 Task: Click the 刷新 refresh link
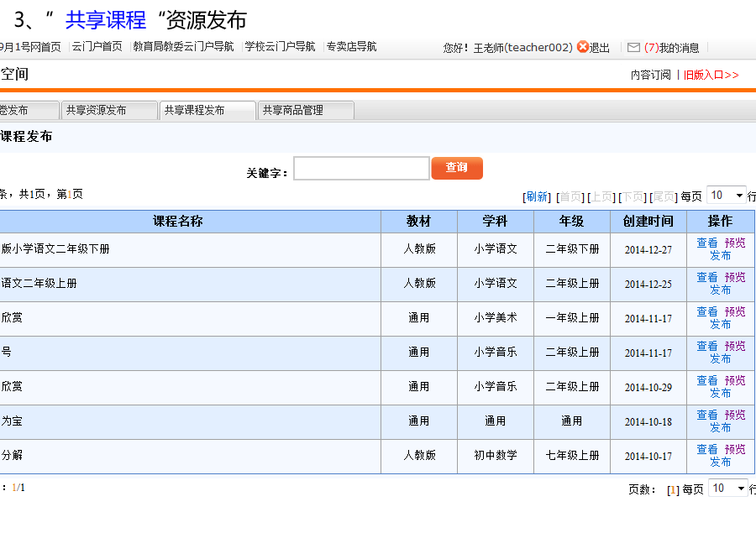tap(537, 196)
